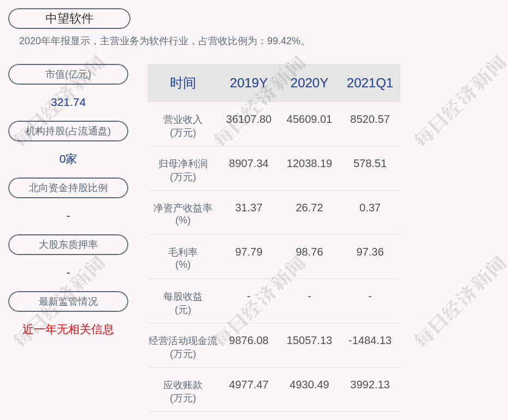508x420 pixels.
Task: Click the 净资产收益率(%) row label
Action: [183, 214]
